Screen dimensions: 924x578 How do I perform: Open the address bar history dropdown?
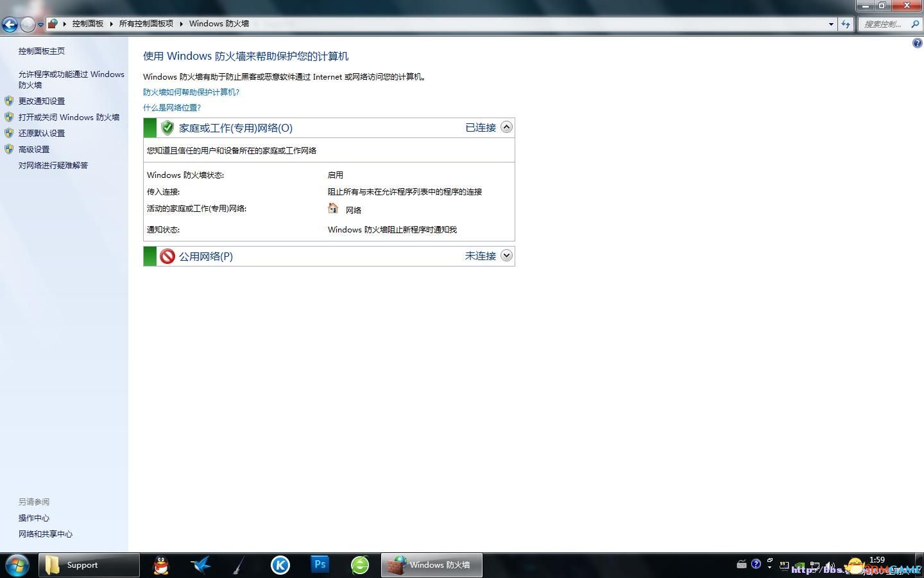pyautogui.click(x=831, y=24)
